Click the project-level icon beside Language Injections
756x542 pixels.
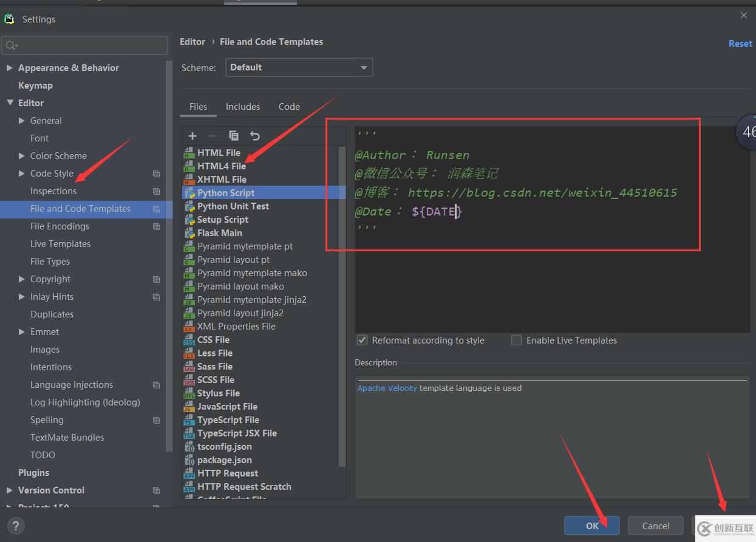point(156,385)
